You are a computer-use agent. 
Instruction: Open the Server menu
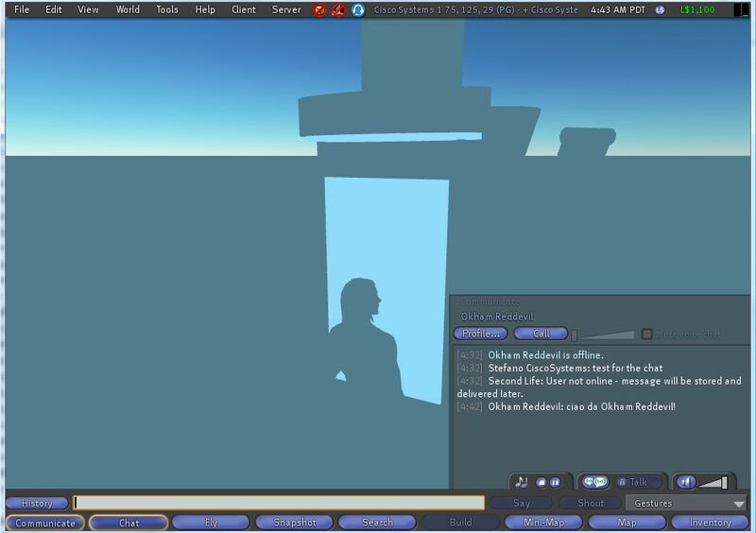[286, 9]
